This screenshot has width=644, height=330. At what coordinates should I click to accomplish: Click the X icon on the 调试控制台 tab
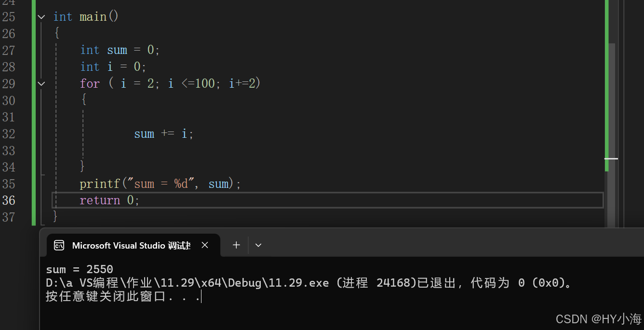[x=204, y=245]
